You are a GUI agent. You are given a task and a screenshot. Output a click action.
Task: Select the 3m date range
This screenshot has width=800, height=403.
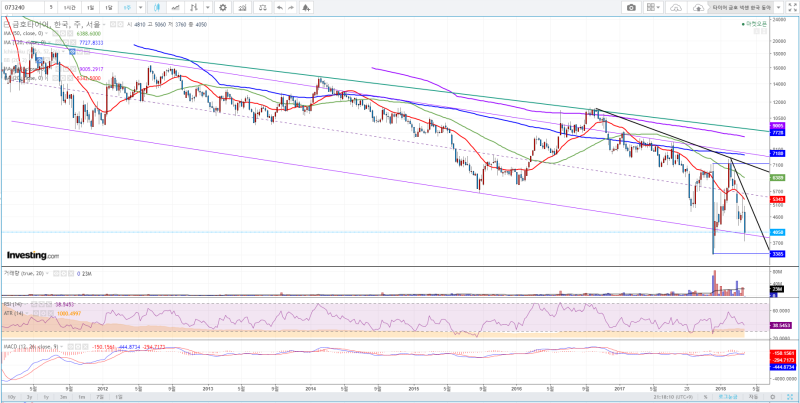(63, 397)
